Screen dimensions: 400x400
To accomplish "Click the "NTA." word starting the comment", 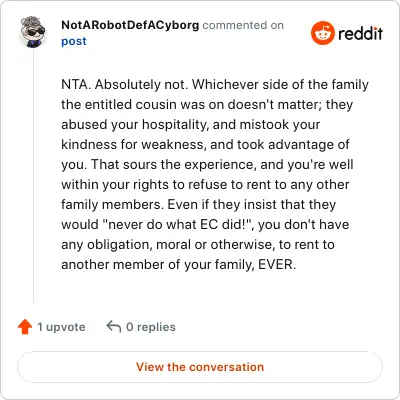I will 76,84.
